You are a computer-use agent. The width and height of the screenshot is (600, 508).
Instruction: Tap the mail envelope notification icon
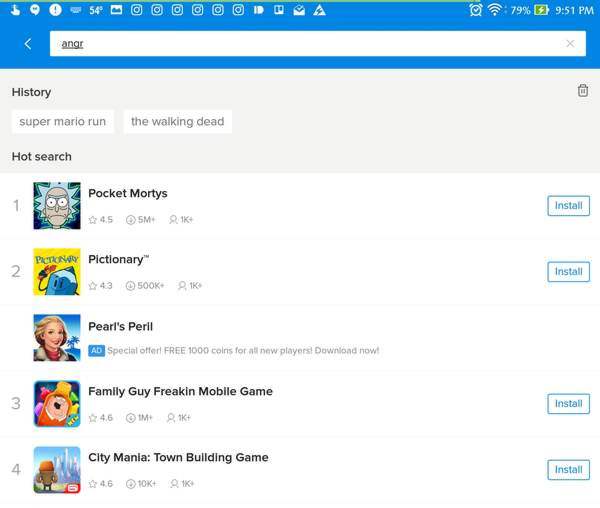299,10
